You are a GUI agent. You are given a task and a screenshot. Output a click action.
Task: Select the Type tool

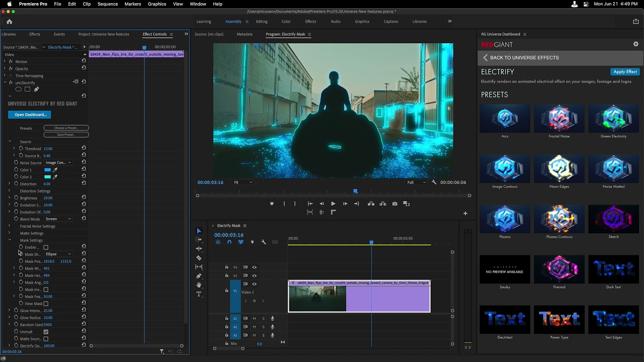pyautogui.click(x=199, y=294)
